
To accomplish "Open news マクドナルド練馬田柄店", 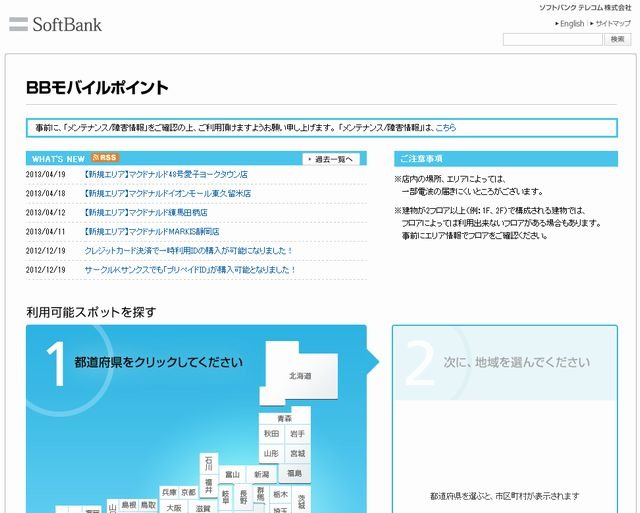I will [x=146, y=213].
